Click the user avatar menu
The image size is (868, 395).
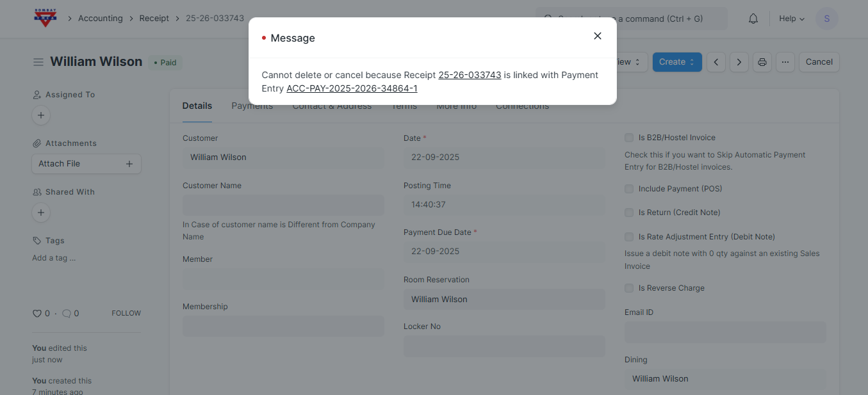826,19
